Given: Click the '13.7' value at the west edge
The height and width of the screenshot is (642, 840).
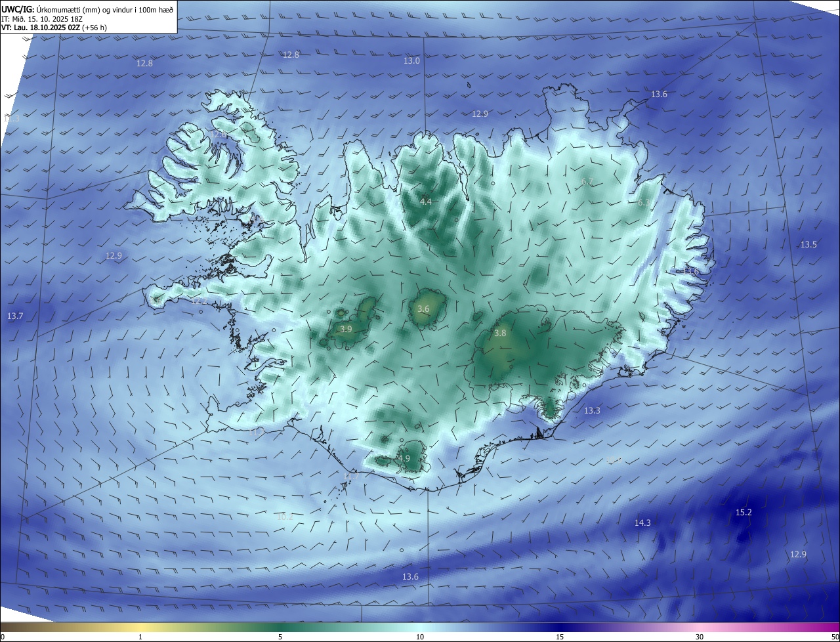Looking at the screenshot, I should coord(15,316).
